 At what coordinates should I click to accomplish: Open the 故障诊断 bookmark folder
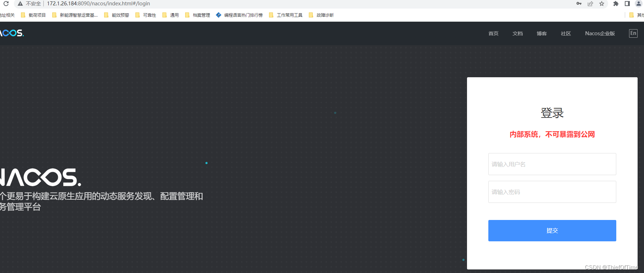(x=321, y=15)
